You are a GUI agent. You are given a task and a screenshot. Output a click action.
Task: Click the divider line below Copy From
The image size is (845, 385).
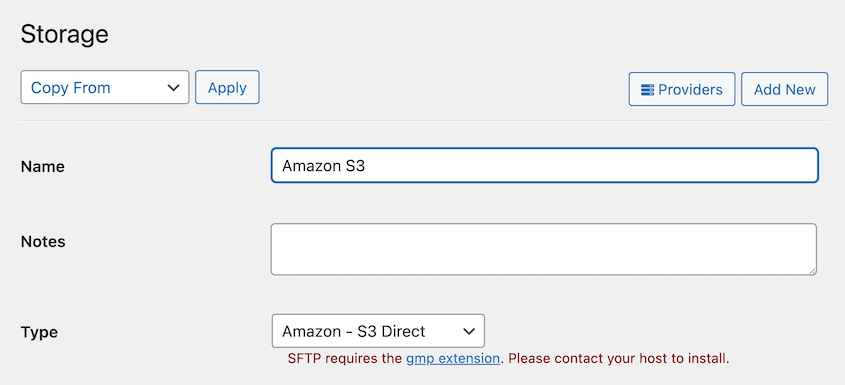point(424,120)
